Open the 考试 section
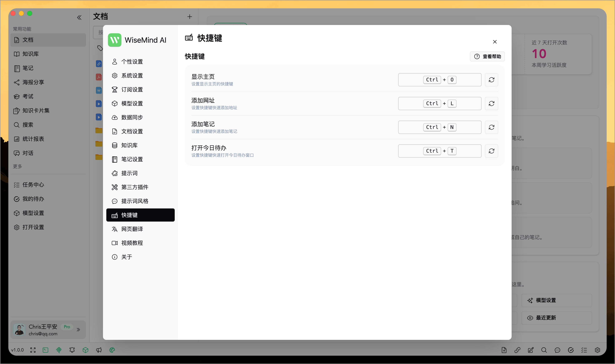This screenshot has width=615, height=364. point(28,96)
